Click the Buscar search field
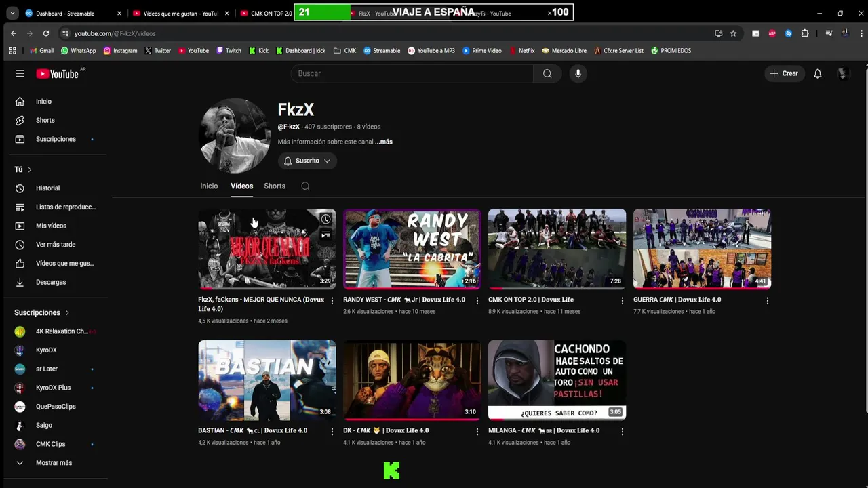Viewport: 868px width, 488px height. tap(412, 73)
